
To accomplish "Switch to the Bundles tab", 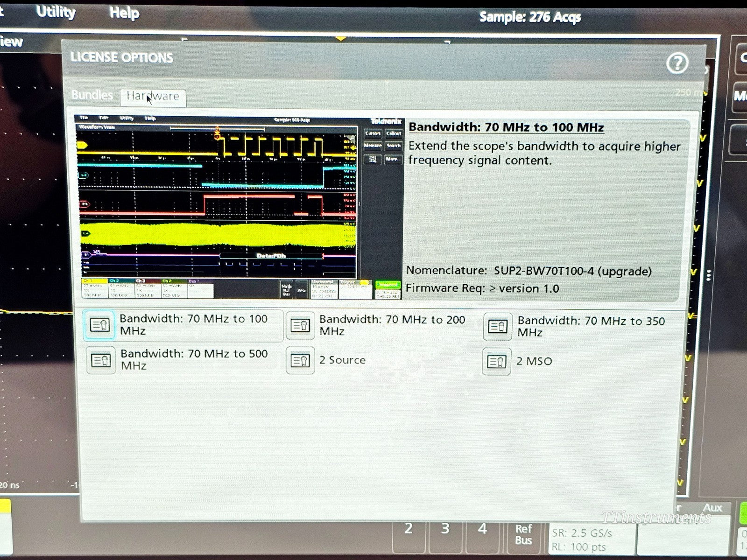I will [92, 95].
